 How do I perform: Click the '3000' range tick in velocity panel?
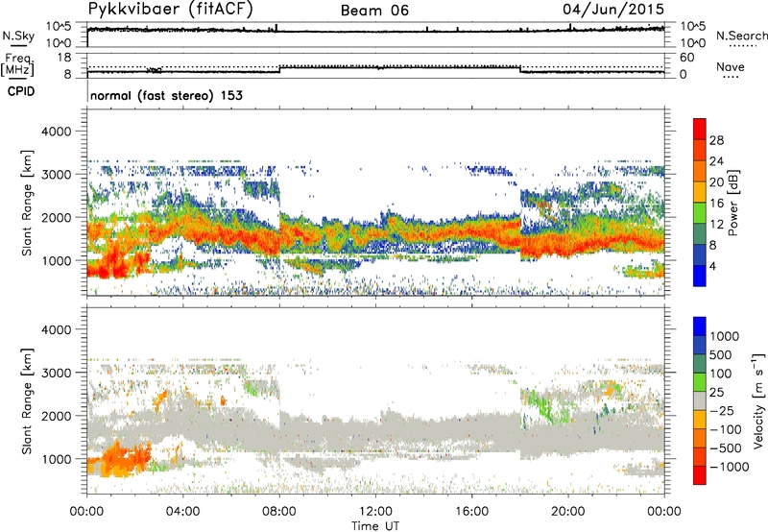tap(56, 373)
